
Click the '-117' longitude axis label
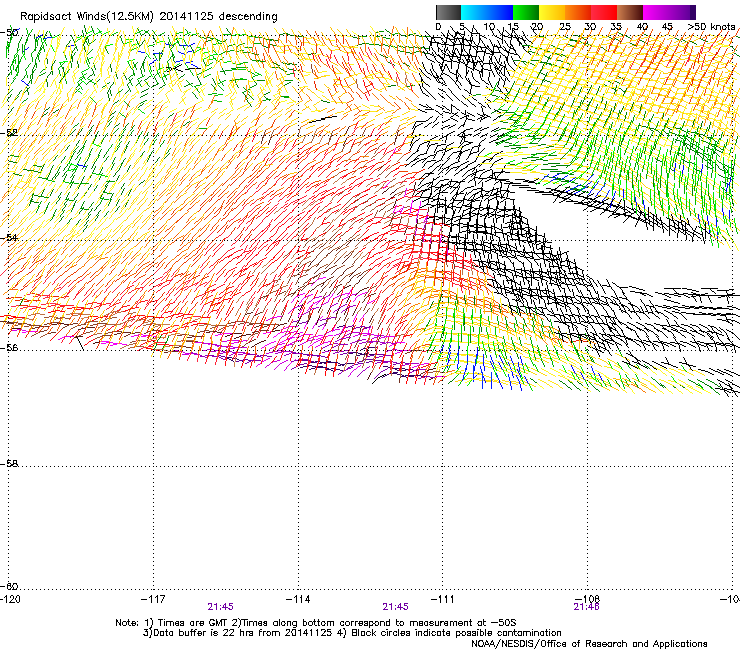[153, 599]
